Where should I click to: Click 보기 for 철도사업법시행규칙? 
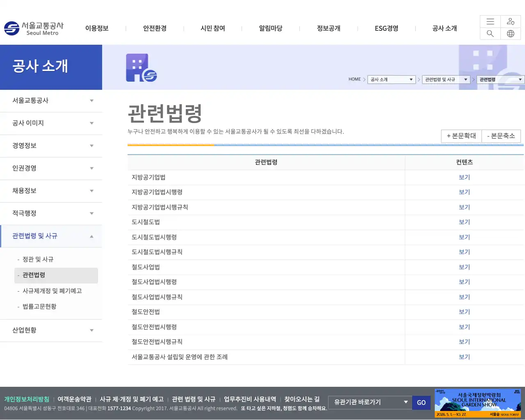[x=464, y=297]
